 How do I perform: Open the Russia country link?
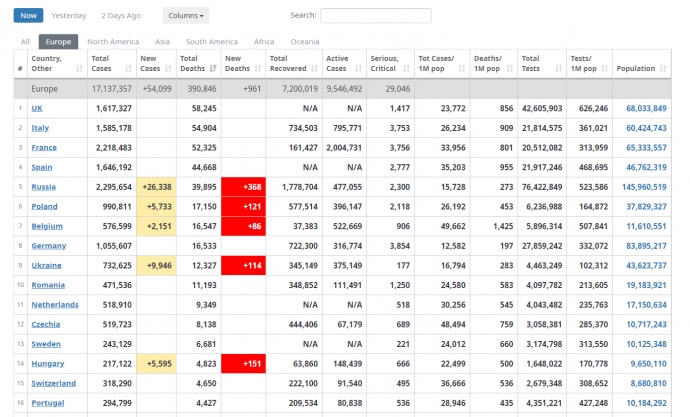[44, 186]
